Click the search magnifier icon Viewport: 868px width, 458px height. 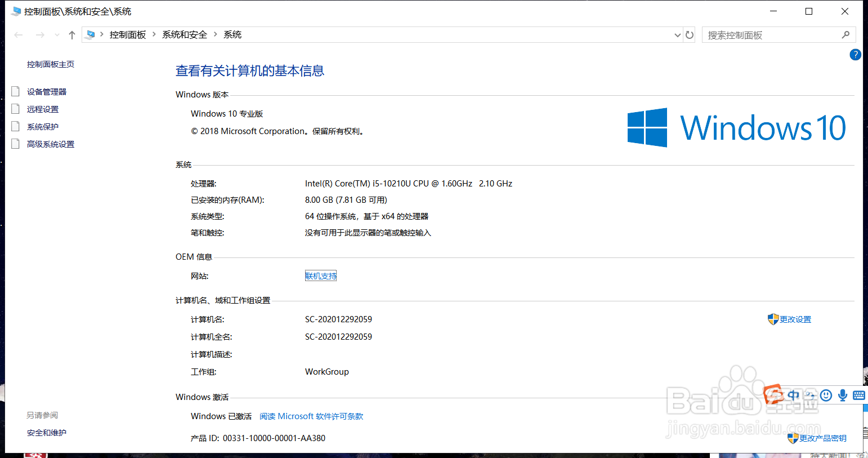pyautogui.click(x=845, y=35)
